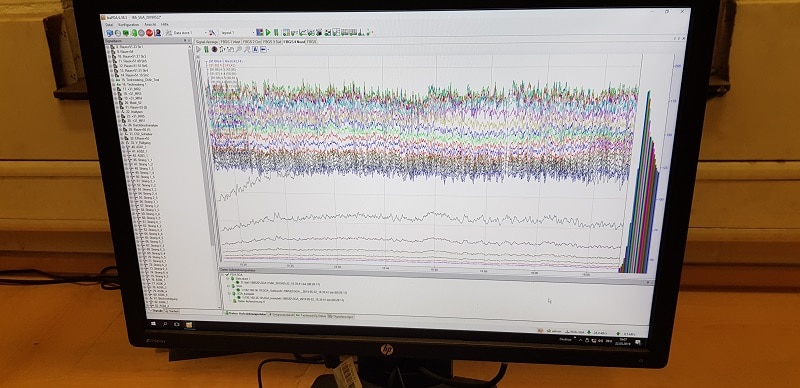
Task: Click the blue 3D cube icon in main toolbar
Action: click(x=109, y=33)
